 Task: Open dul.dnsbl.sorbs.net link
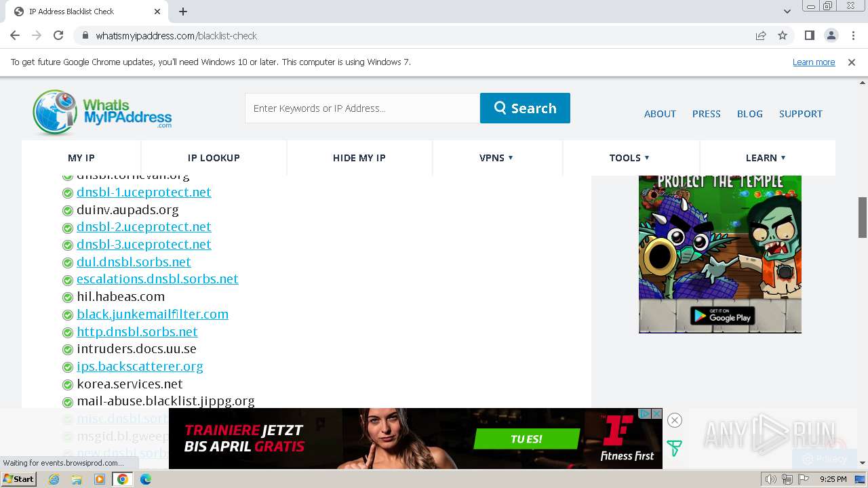click(x=134, y=262)
